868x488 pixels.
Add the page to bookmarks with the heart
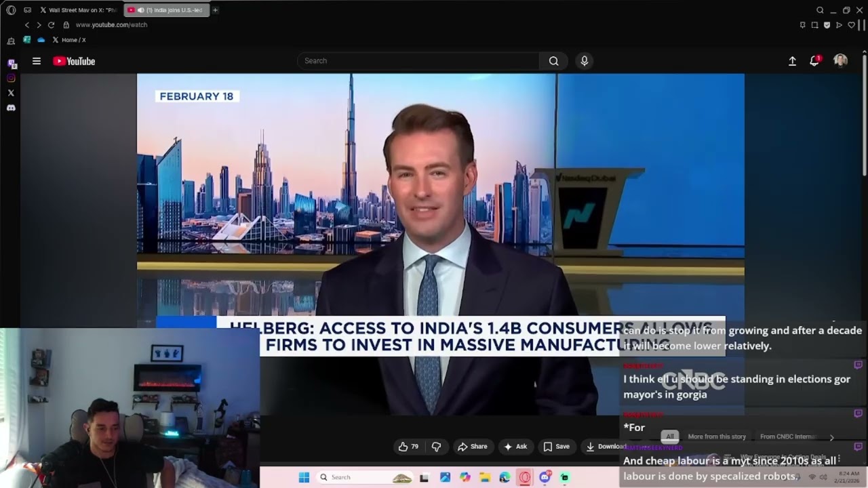pos(851,25)
